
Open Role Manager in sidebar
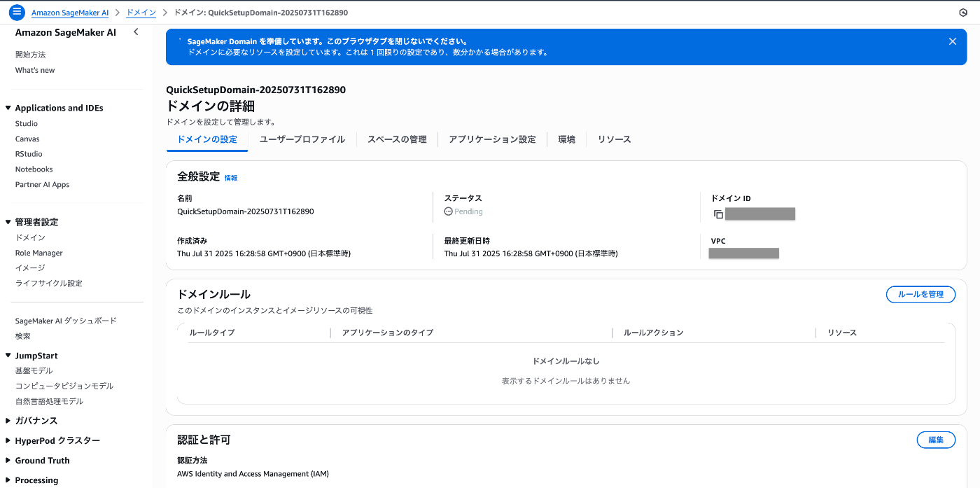39,253
